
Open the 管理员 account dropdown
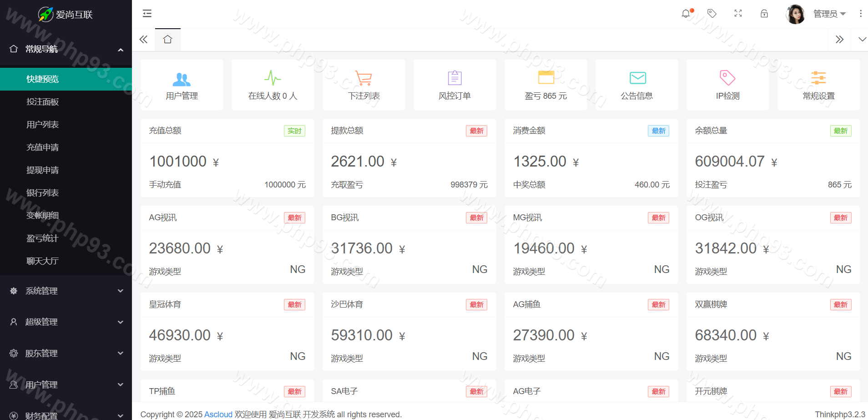coord(829,14)
